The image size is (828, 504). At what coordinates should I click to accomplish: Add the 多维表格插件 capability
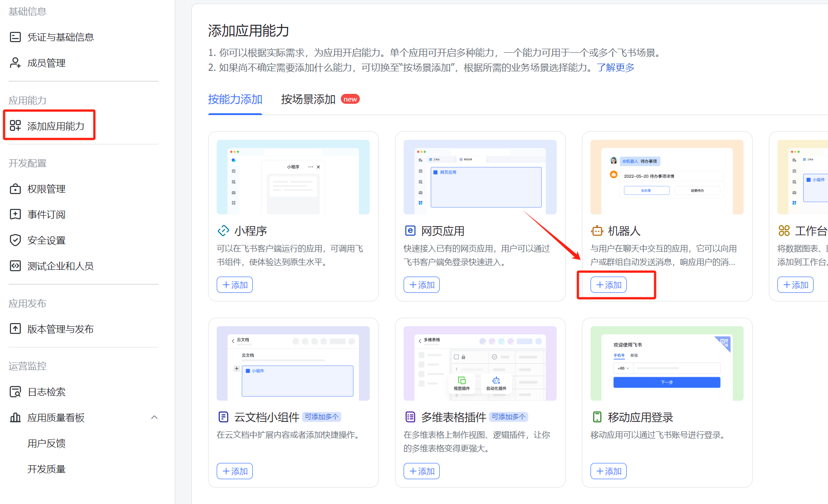[x=422, y=471]
